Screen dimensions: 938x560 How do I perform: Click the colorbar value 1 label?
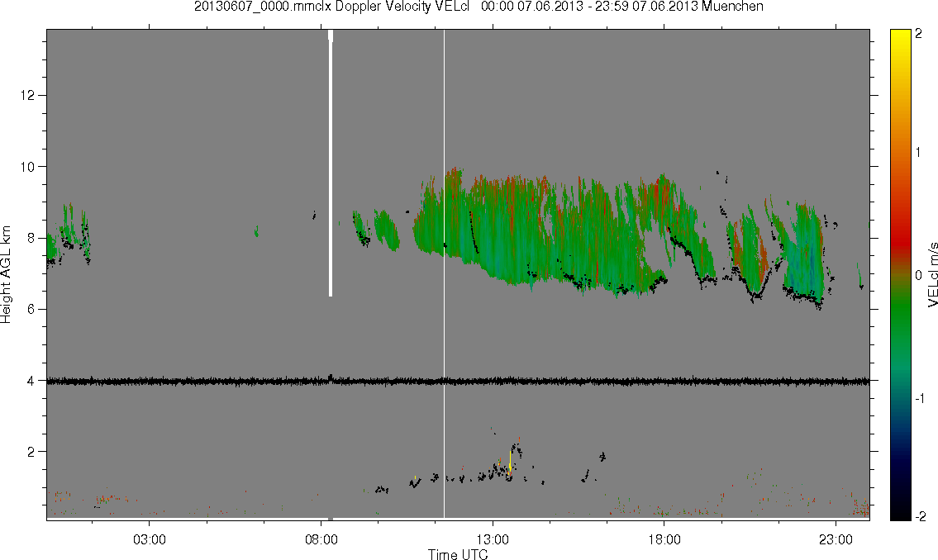[x=918, y=153]
